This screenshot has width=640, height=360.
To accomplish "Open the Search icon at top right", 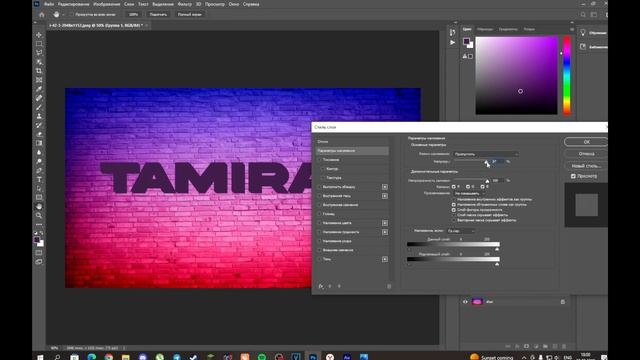I will click(x=583, y=15).
